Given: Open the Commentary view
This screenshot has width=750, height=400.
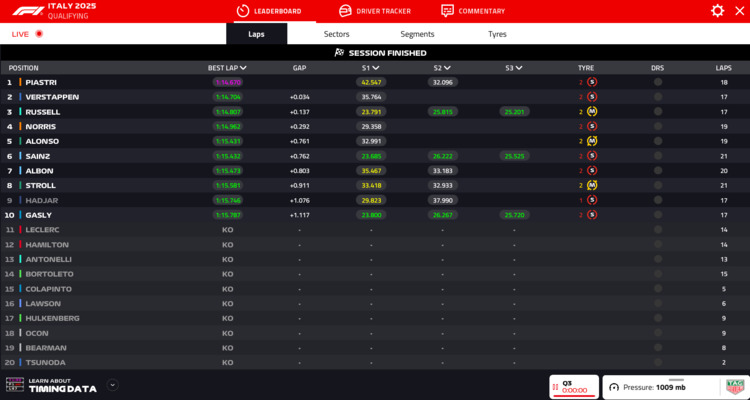Looking at the screenshot, I should click(473, 11).
